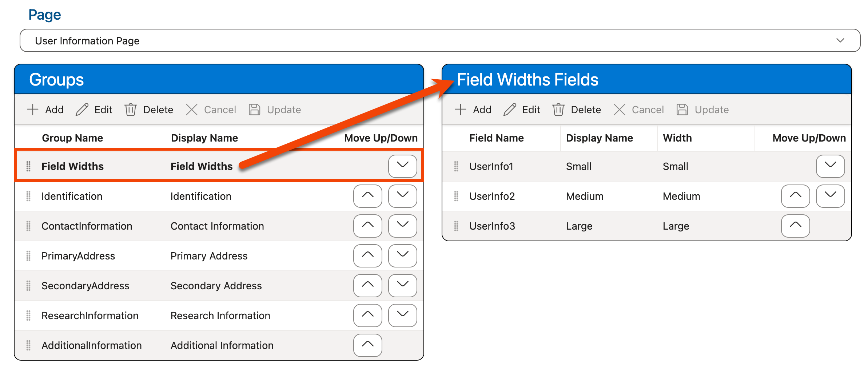868x369 pixels.
Task: Click the Delete trash icon in Groups panel
Action: [x=131, y=110]
